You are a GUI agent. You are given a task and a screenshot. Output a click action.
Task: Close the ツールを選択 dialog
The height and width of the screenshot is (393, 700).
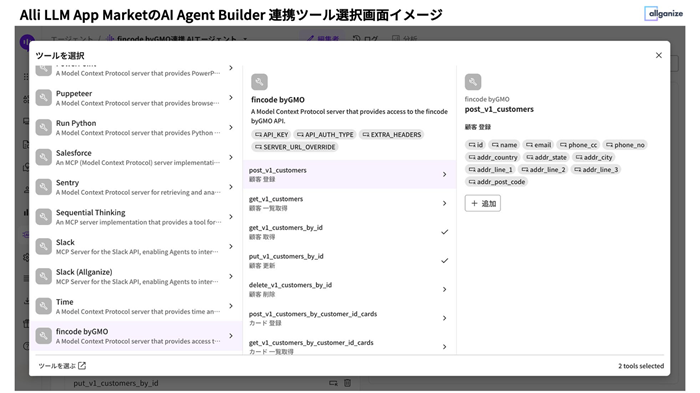point(658,55)
